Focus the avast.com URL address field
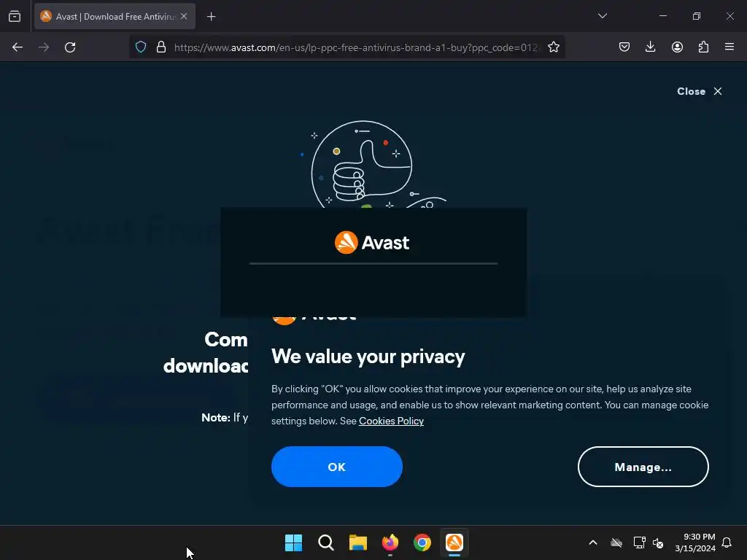 coord(355,47)
